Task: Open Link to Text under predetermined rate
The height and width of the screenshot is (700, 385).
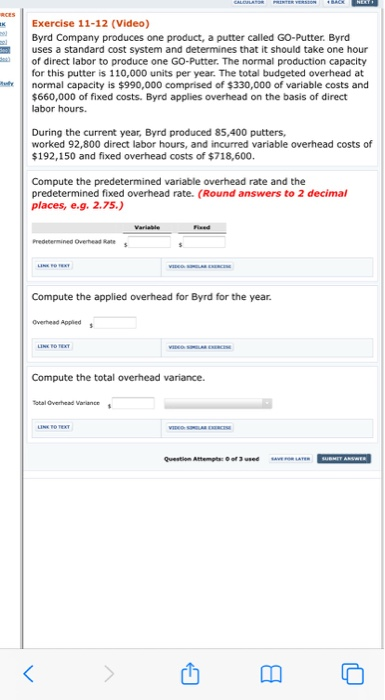Action: coord(53,266)
